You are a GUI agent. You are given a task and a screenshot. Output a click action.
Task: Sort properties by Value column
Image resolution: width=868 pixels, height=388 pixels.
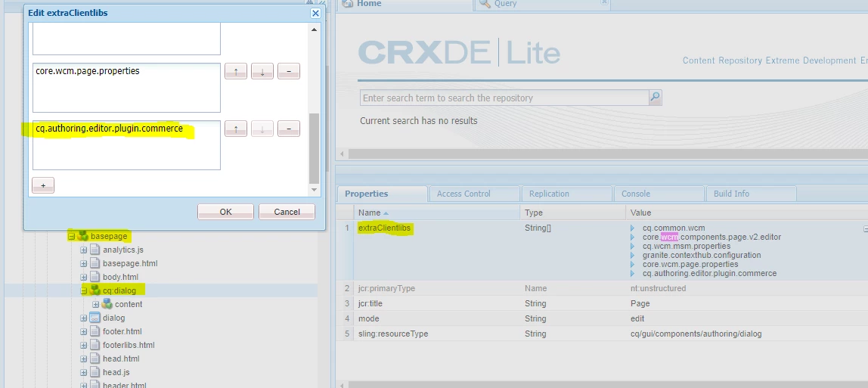coord(746,213)
